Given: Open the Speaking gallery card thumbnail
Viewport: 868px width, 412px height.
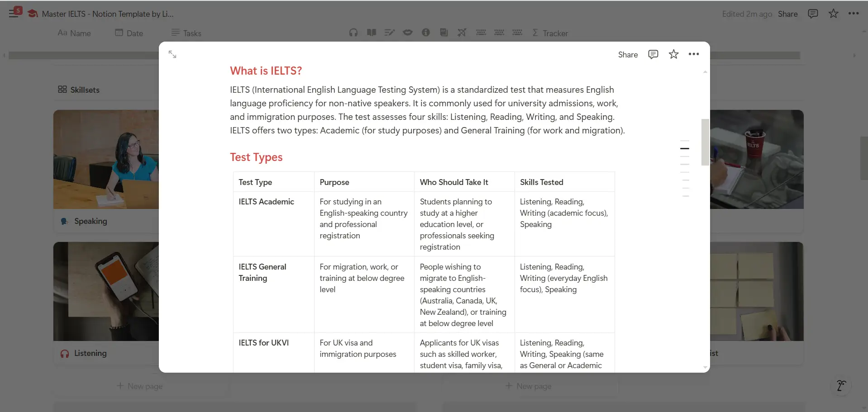Looking at the screenshot, I should (106, 159).
